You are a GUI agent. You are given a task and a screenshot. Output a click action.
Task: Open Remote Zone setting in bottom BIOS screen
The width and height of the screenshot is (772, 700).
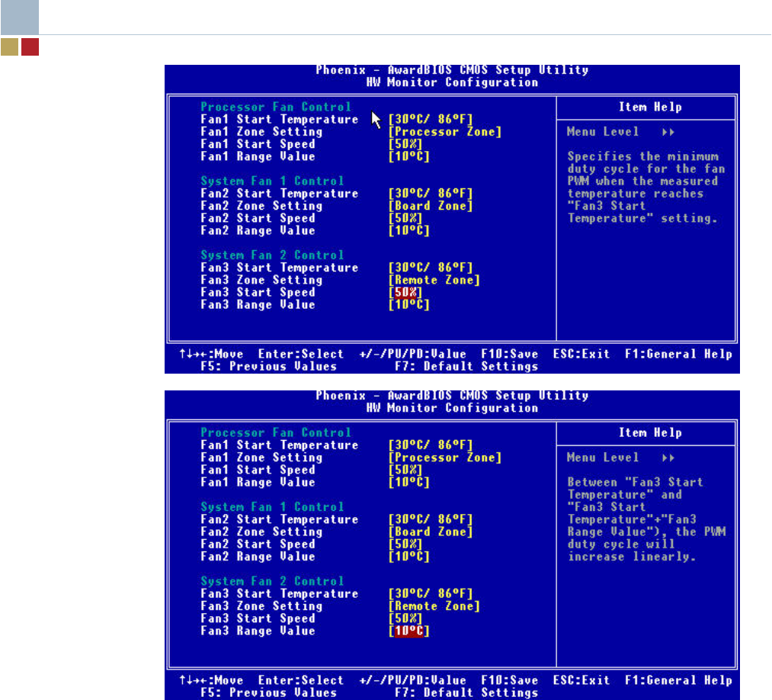coord(434,606)
